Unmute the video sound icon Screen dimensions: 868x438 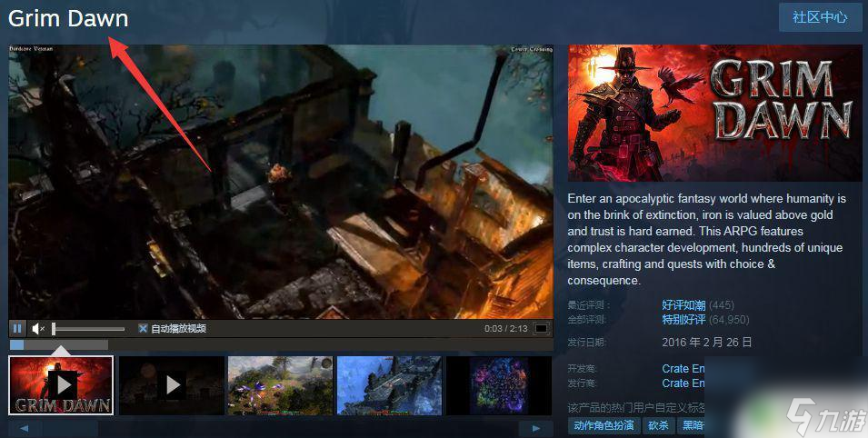pyautogui.click(x=37, y=329)
